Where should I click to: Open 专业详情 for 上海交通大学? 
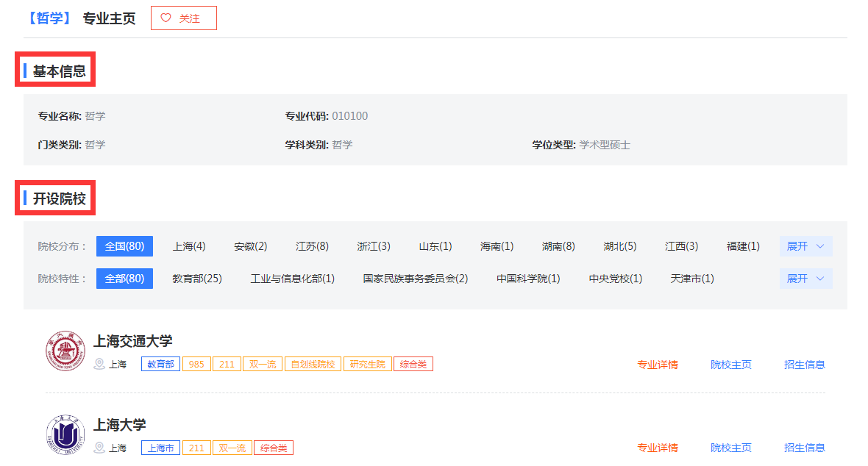(x=658, y=365)
